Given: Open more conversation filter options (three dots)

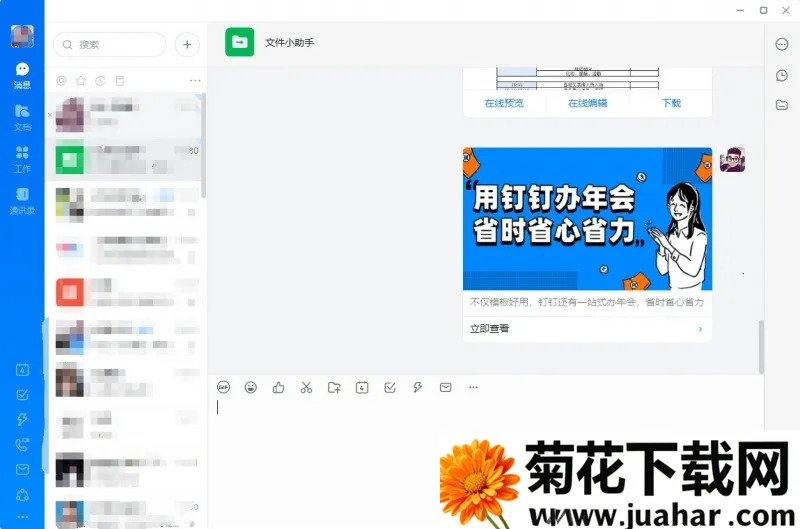Looking at the screenshot, I should coord(195,81).
